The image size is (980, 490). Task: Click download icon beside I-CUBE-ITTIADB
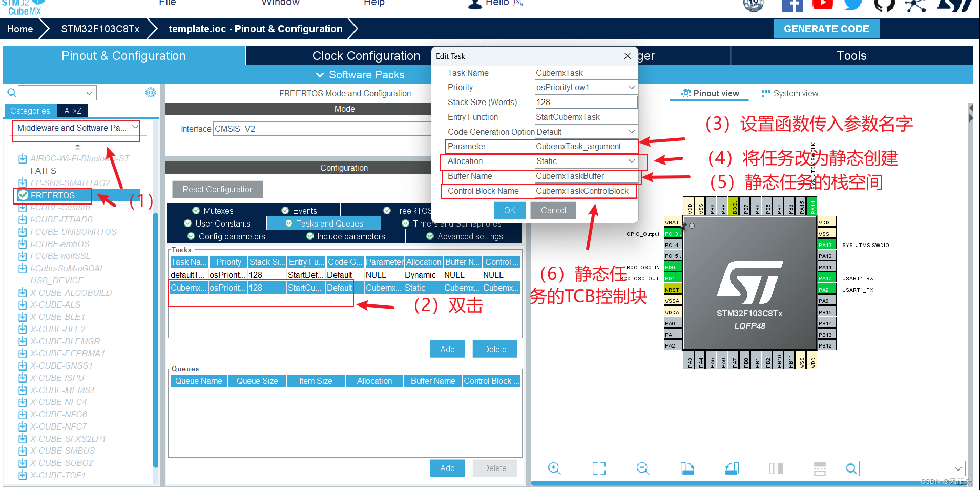23,219
